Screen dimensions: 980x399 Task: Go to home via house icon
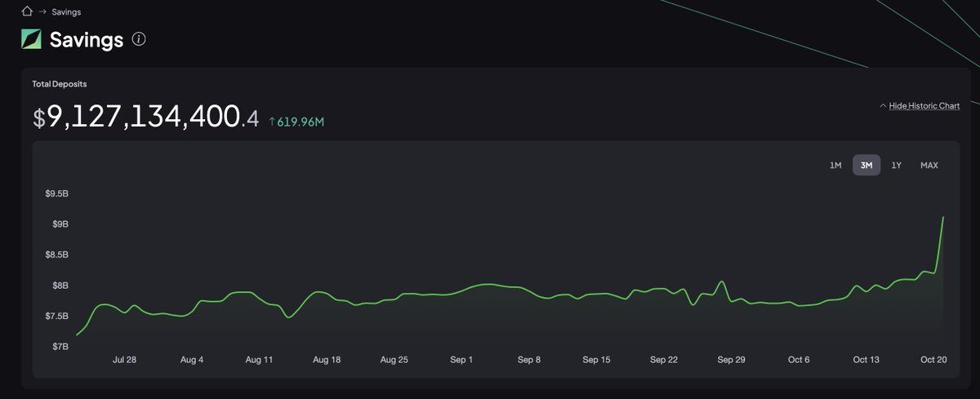27,11
